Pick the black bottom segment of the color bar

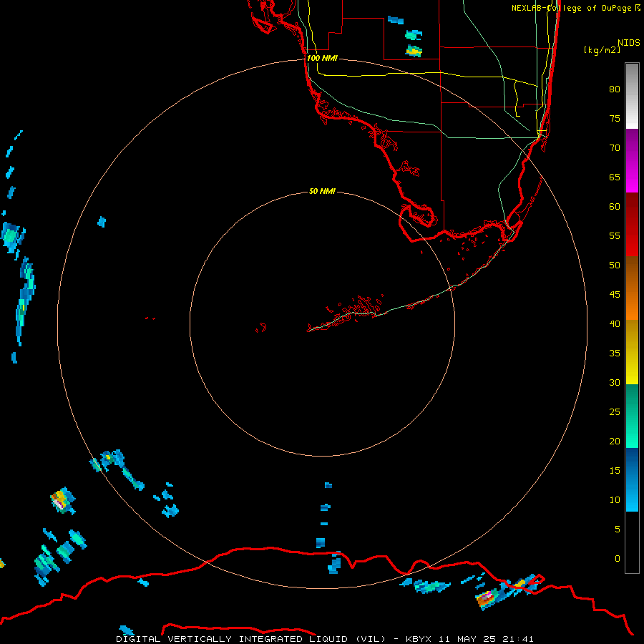tap(632, 542)
